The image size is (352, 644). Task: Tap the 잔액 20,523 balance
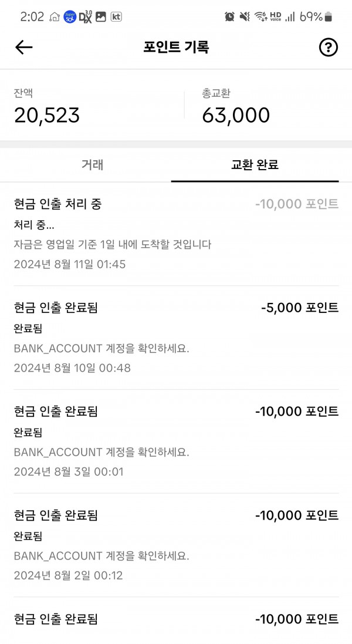pyautogui.click(x=47, y=115)
